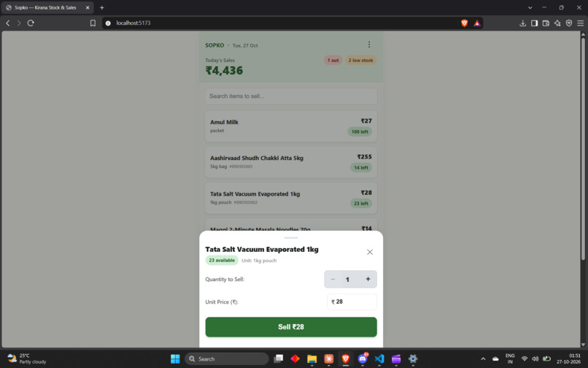The height and width of the screenshot is (368, 588).
Task: Open the Windows Start menu
Action: point(175,359)
